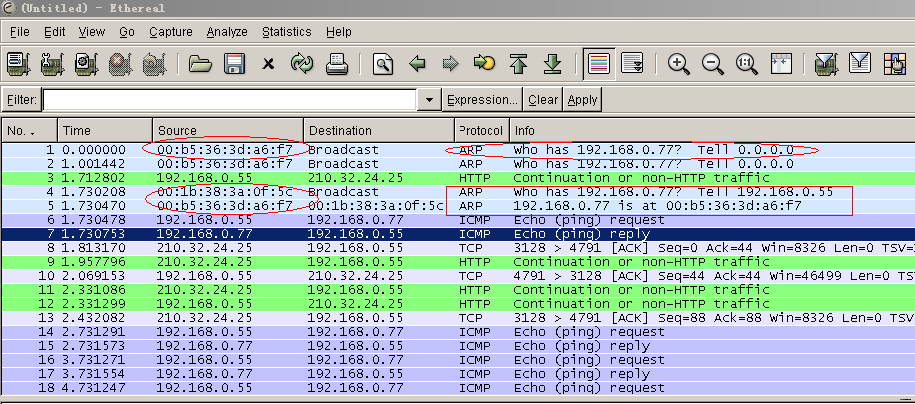
Task: Reload the capture file icon
Action: [x=302, y=64]
